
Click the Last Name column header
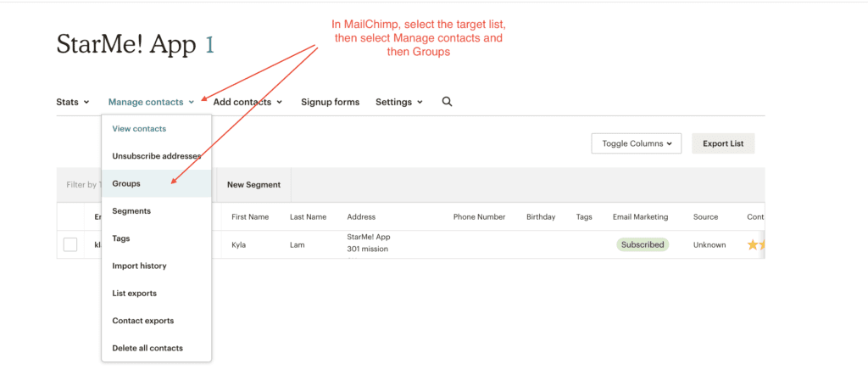coord(308,217)
